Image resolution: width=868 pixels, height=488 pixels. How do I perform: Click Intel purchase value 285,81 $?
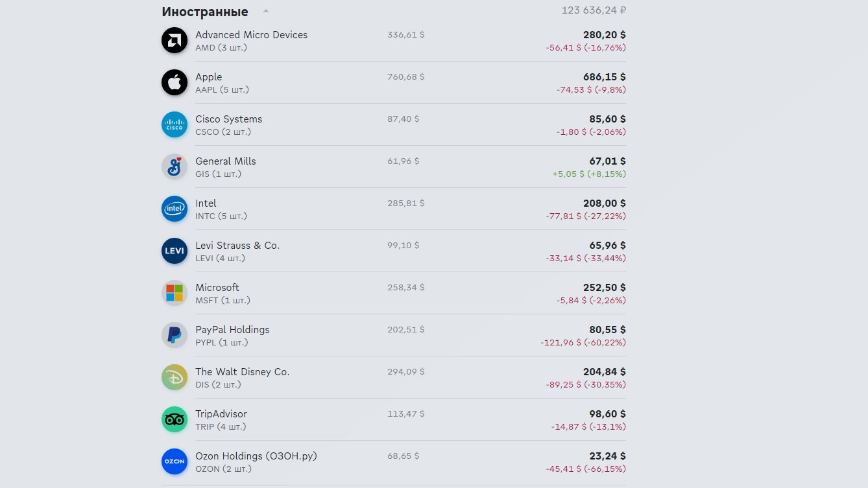click(x=406, y=203)
